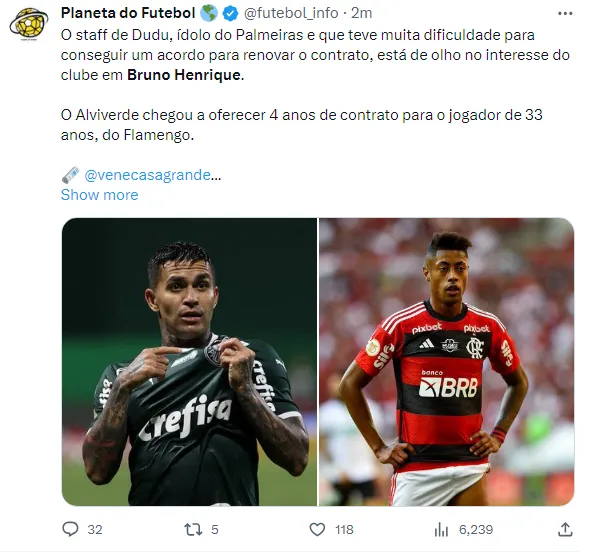The image size is (595, 553).
Task: Expand the tweet with Show more
Action: coord(99,195)
